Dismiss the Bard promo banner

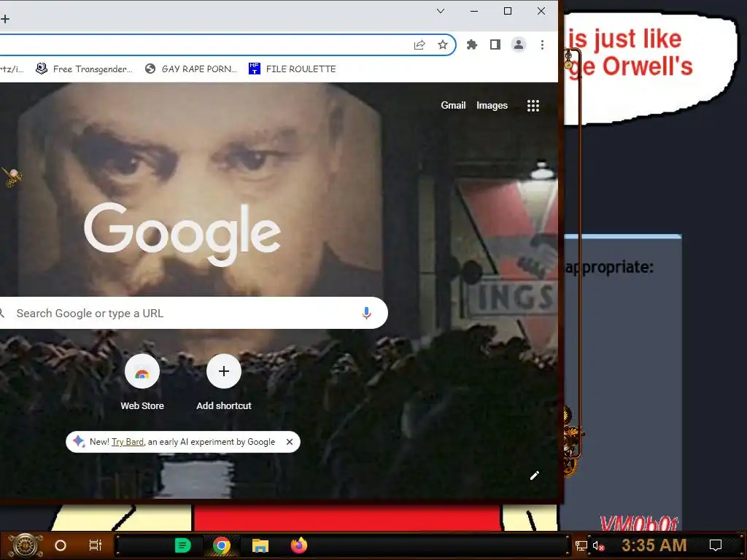point(289,442)
